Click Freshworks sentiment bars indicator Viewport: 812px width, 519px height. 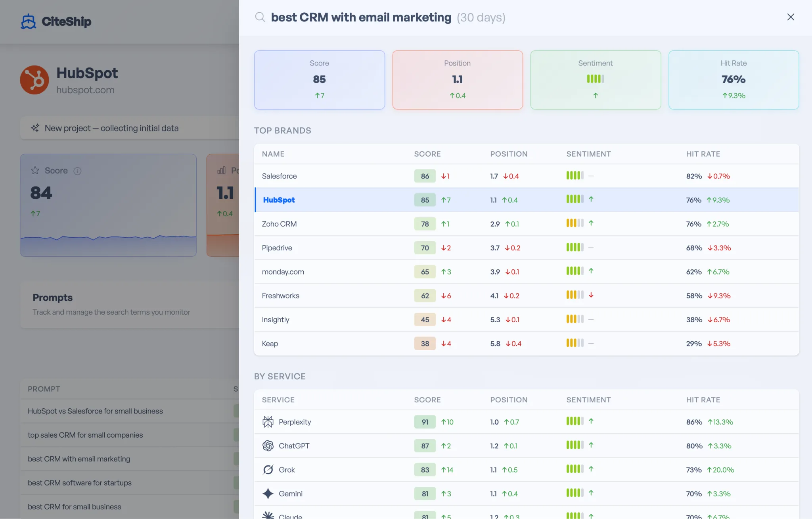[x=575, y=295]
